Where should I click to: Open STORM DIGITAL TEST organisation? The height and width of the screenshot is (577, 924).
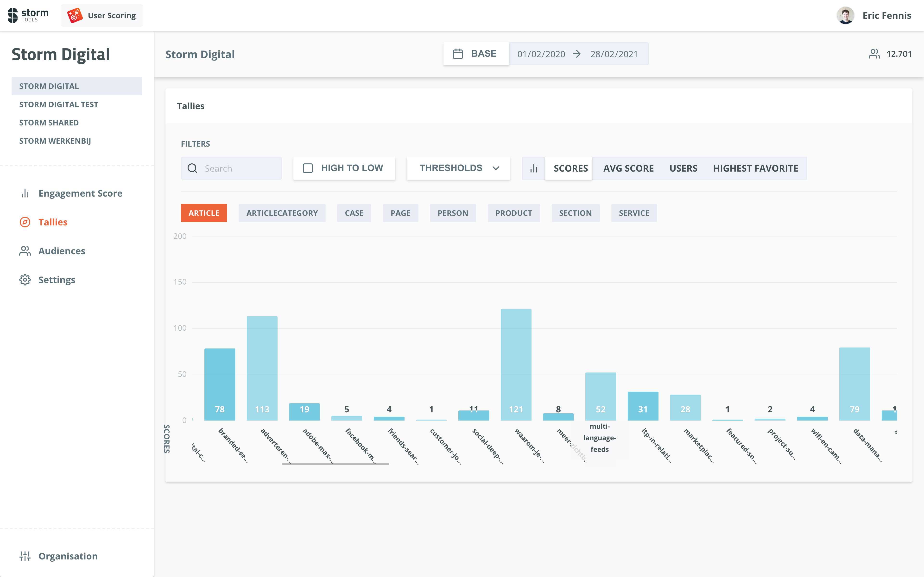tap(77, 105)
